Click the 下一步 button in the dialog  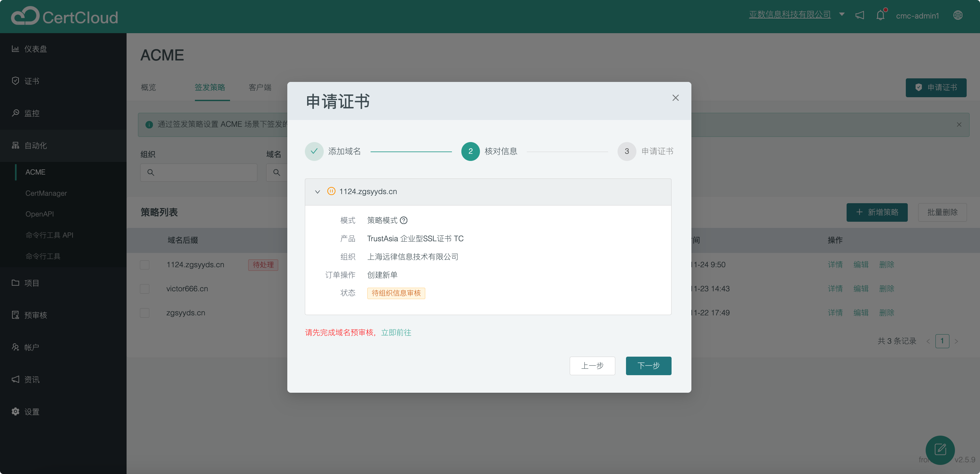pyautogui.click(x=648, y=366)
